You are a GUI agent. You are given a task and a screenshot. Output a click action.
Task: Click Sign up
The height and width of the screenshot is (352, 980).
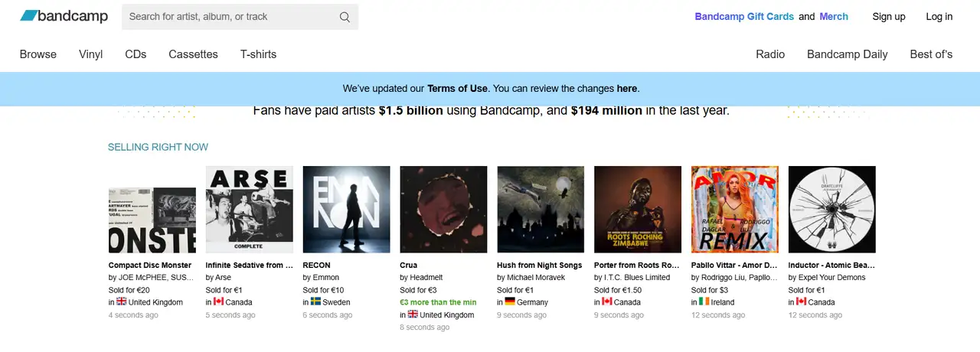pyautogui.click(x=889, y=16)
